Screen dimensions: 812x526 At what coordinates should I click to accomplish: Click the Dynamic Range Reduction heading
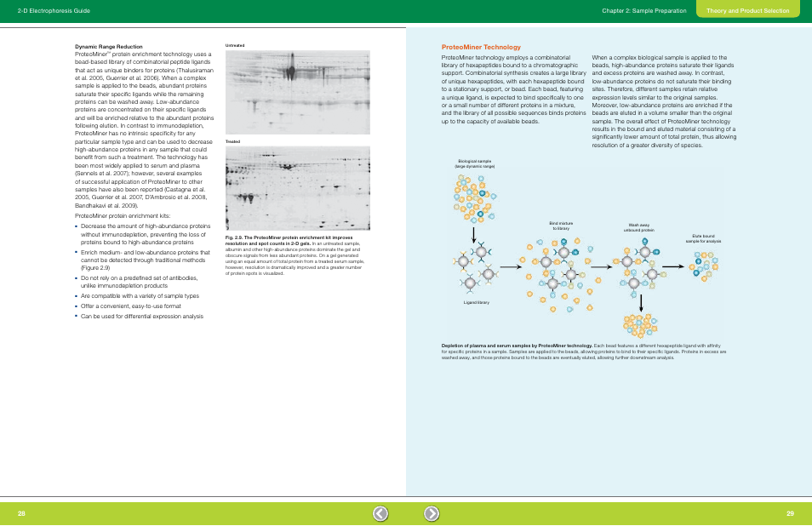(x=109, y=47)
